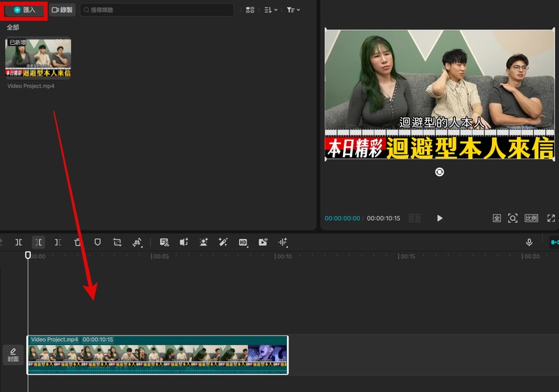
Task: Click the 已新增 badge on thumbnail
Action: [17, 43]
